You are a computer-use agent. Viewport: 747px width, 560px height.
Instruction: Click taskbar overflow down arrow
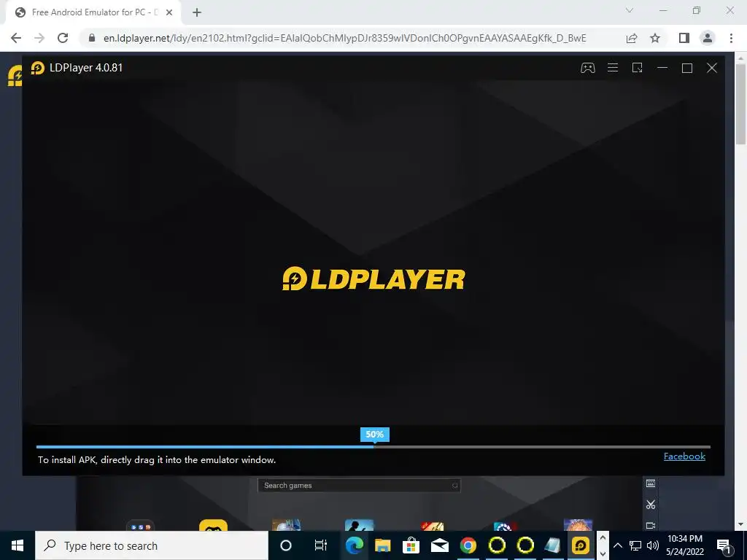603,553
